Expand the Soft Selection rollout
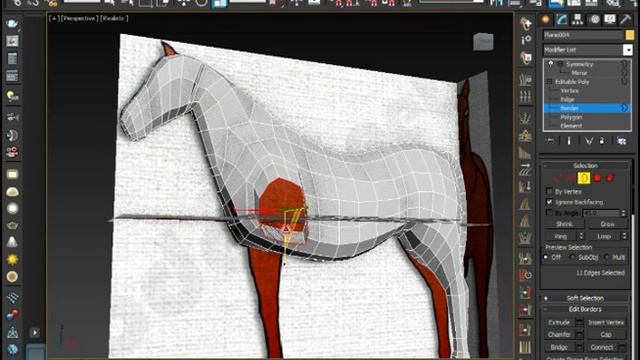640x360 pixels. point(585,298)
